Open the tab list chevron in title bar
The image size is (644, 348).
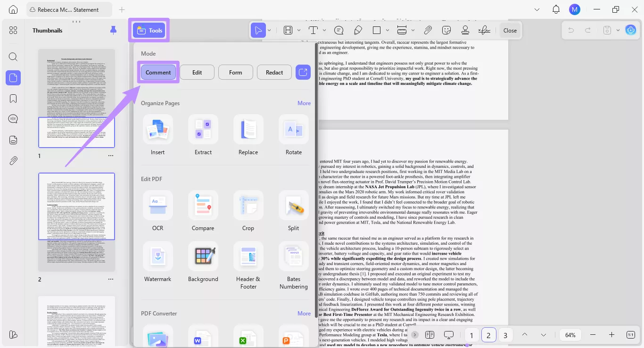point(537,9)
